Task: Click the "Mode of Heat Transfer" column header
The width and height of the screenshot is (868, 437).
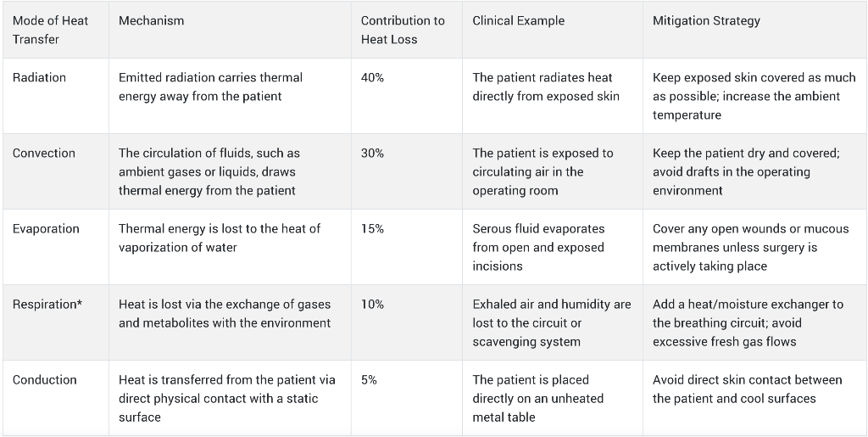Action: click(x=50, y=30)
